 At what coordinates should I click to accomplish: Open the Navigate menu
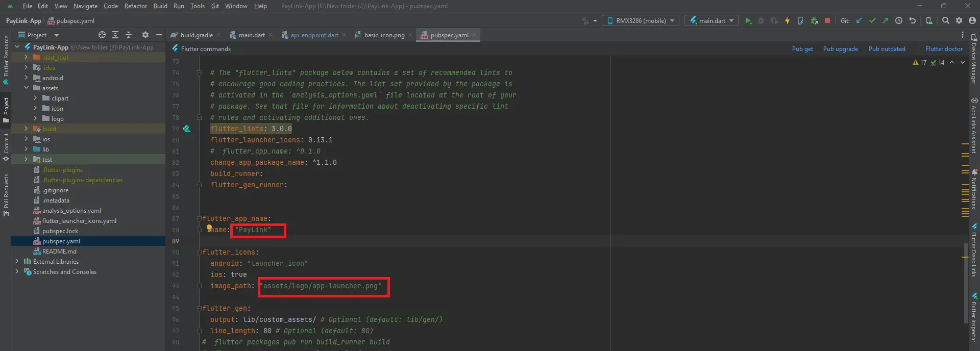click(85, 6)
